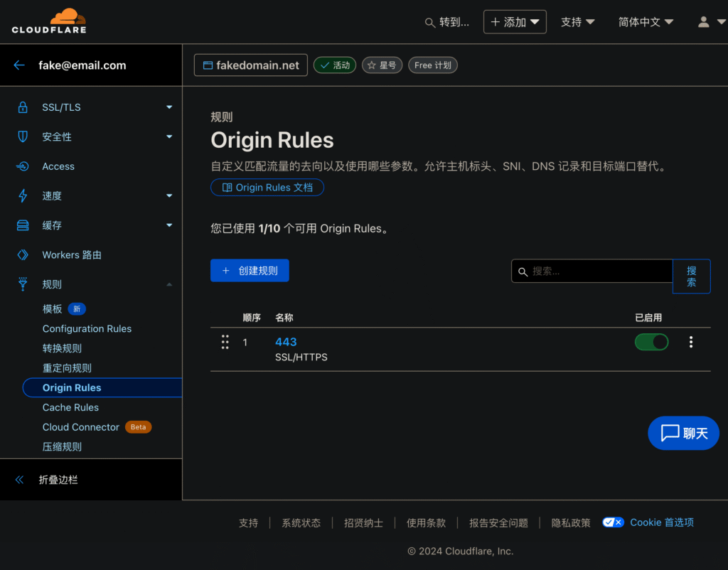Select Cache Rules in sidebar
728x570 pixels.
point(70,407)
